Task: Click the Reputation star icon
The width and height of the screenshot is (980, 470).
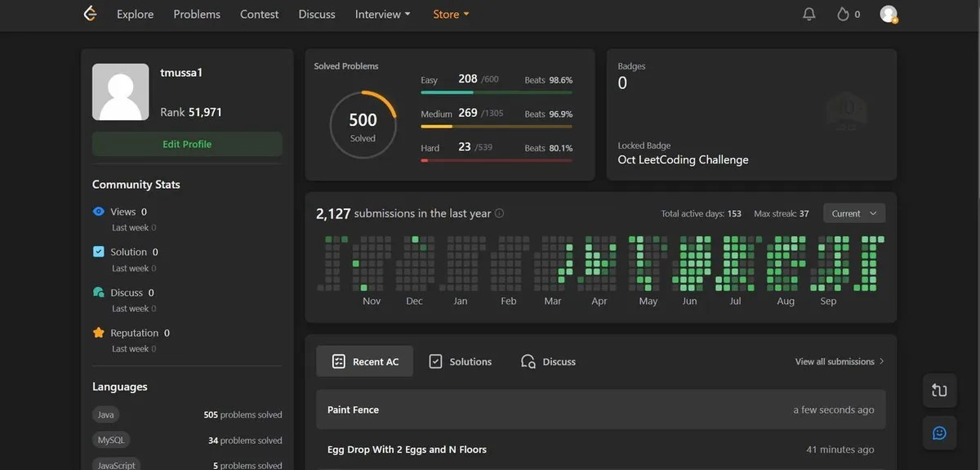Action: tap(99, 333)
